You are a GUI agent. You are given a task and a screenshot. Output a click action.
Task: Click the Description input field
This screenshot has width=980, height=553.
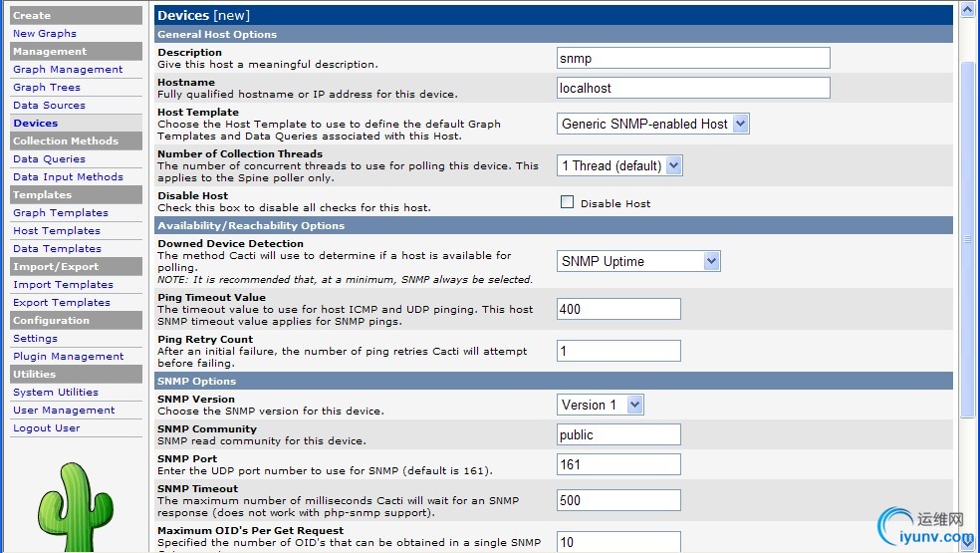[x=693, y=58]
